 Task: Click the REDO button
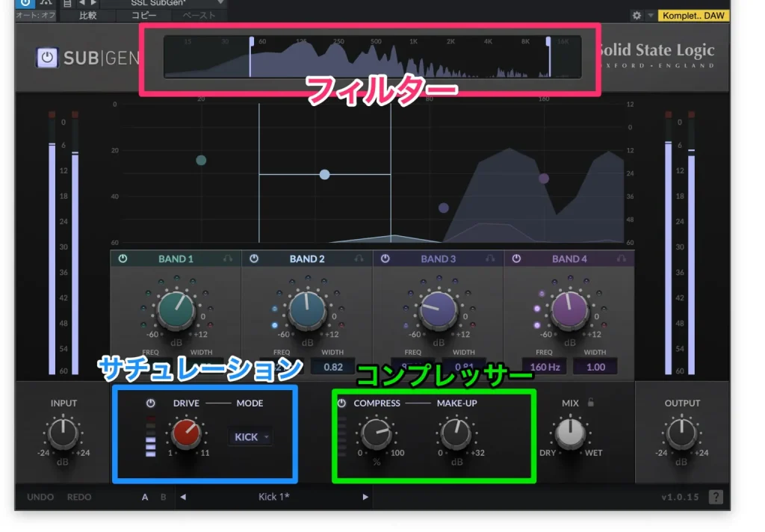point(79,497)
